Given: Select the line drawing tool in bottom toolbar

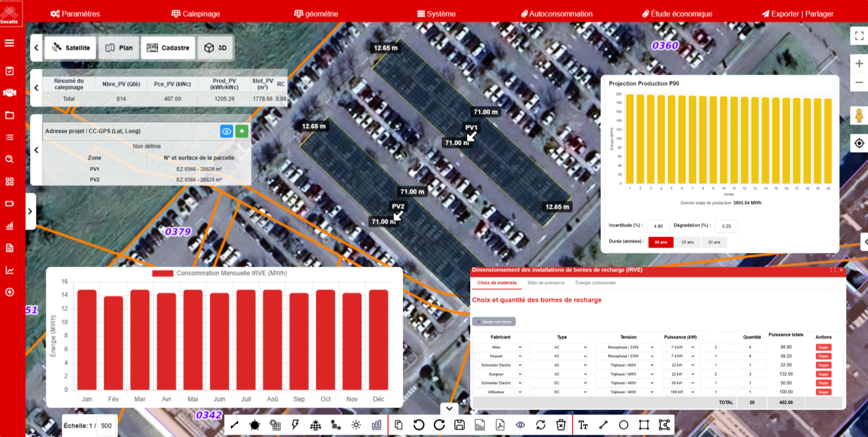Looking at the screenshot, I should click(234, 425).
